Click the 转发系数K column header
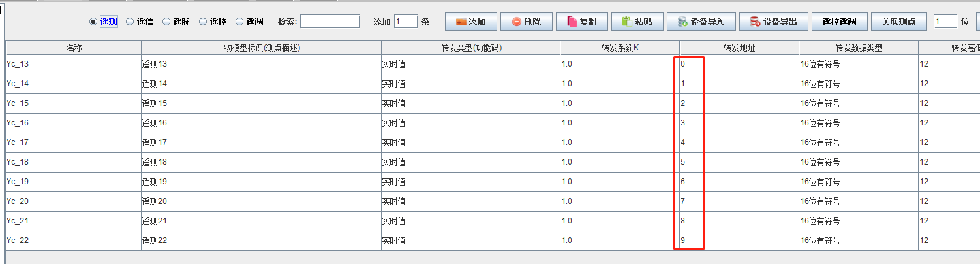The image size is (980, 264). pos(620,48)
